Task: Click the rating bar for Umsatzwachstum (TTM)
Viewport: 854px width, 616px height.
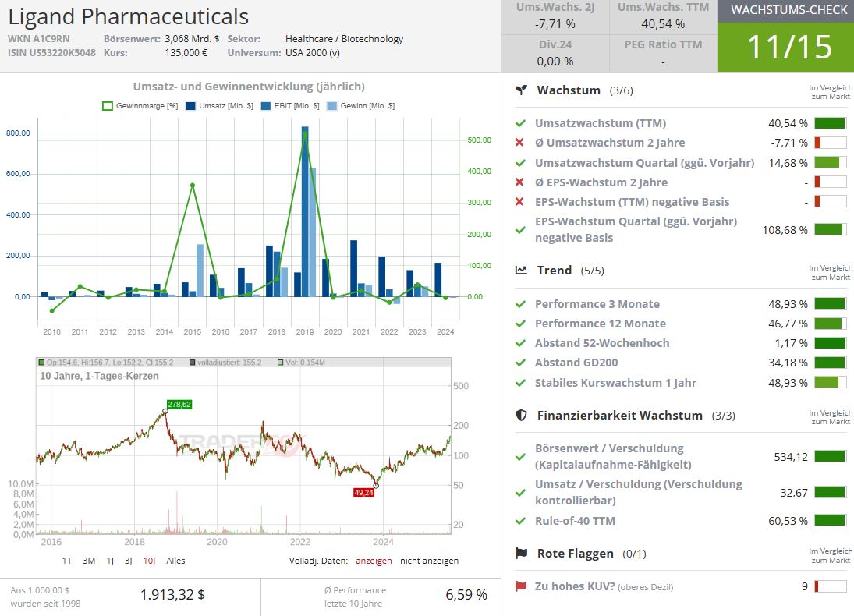Action: [831, 123]
